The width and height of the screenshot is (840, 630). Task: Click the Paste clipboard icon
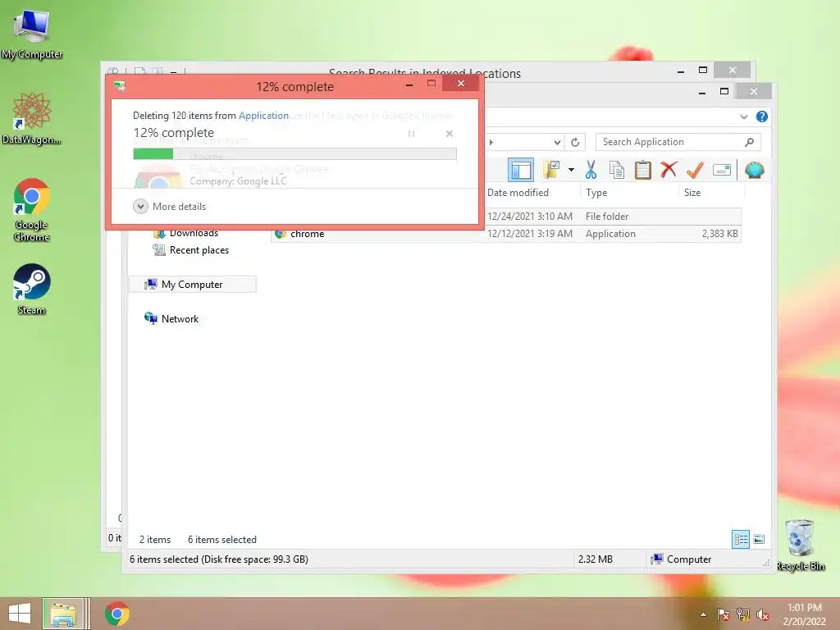pyautogui.click(x=642, y=171)
